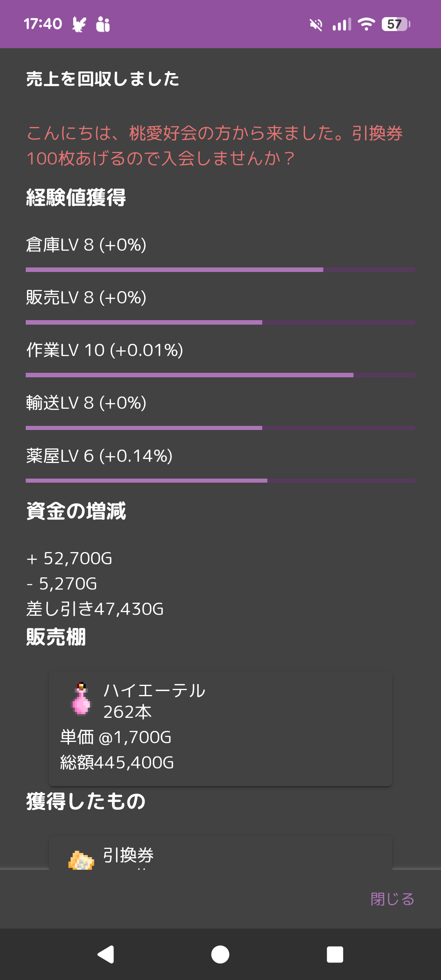Tap the 販売LV 8 experience bar

point(220,323)
